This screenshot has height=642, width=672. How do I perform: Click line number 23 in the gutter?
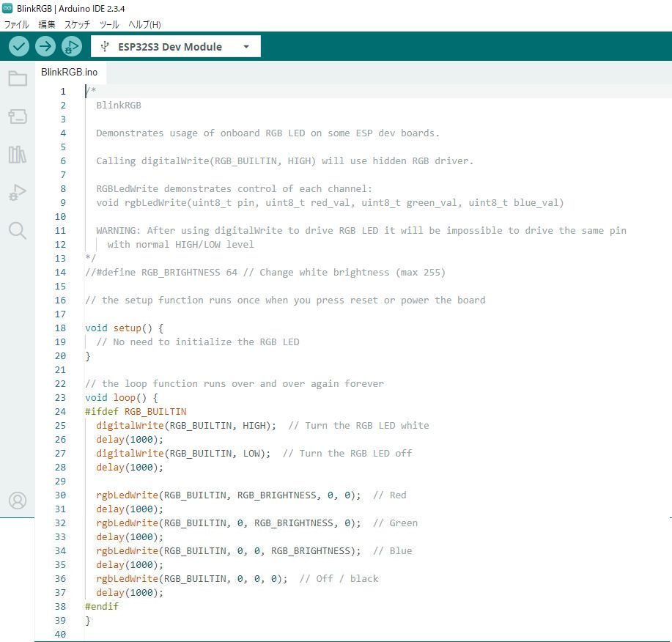pyautogui.click(x=60, y=398)
